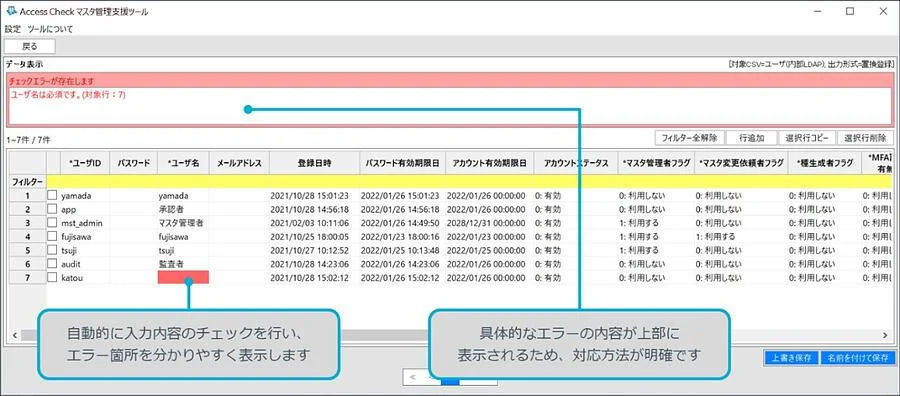Click the Access Check app icon in title bar
Image resolution: width=900 pixels, height=396 pixels.
point(11,11)
